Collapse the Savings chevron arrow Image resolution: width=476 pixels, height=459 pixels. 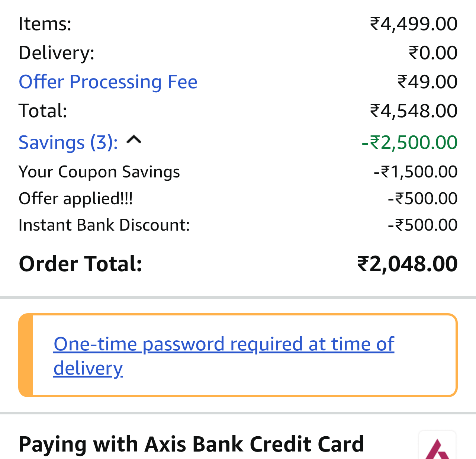coord(134,140)
